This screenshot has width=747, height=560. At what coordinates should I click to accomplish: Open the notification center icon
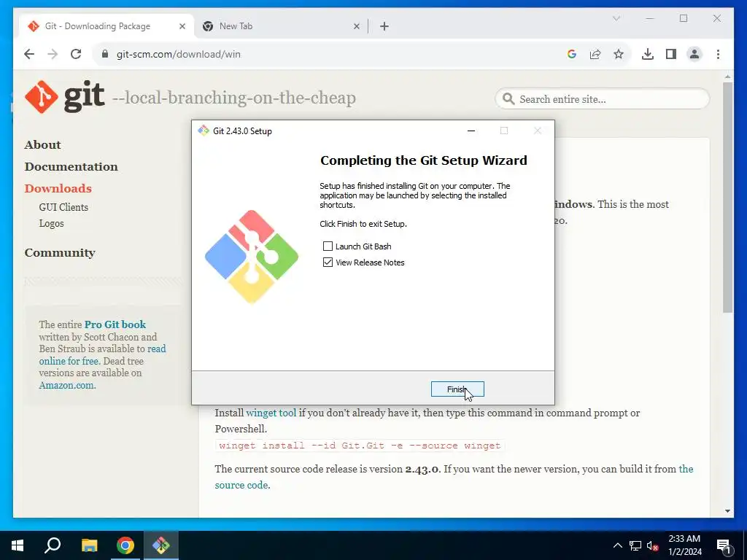coord(724,547)
